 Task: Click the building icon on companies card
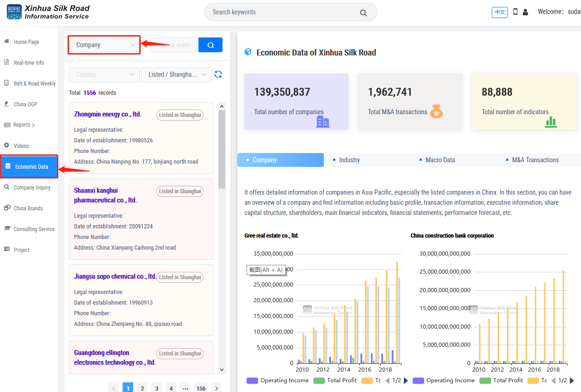tap(323, 121)
